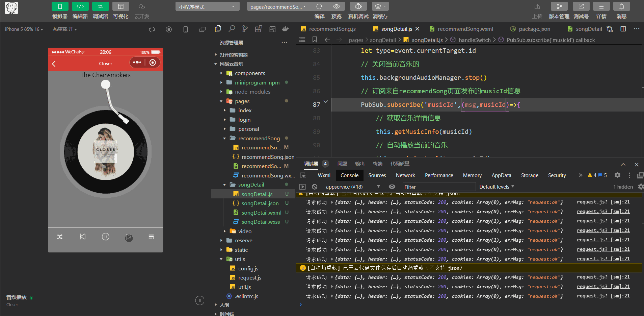The height and width of the screenshot is (316, 644).
Task: Open the test account icon
Action: coord(581,6)
